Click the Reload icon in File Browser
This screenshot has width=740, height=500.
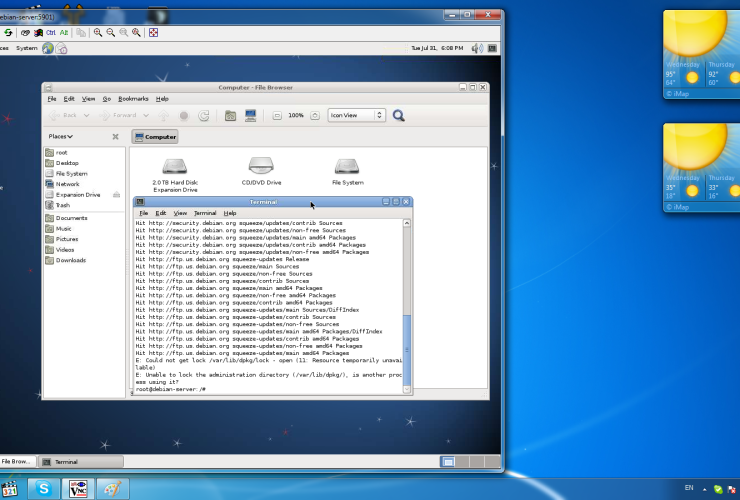(x=203, y=116)
